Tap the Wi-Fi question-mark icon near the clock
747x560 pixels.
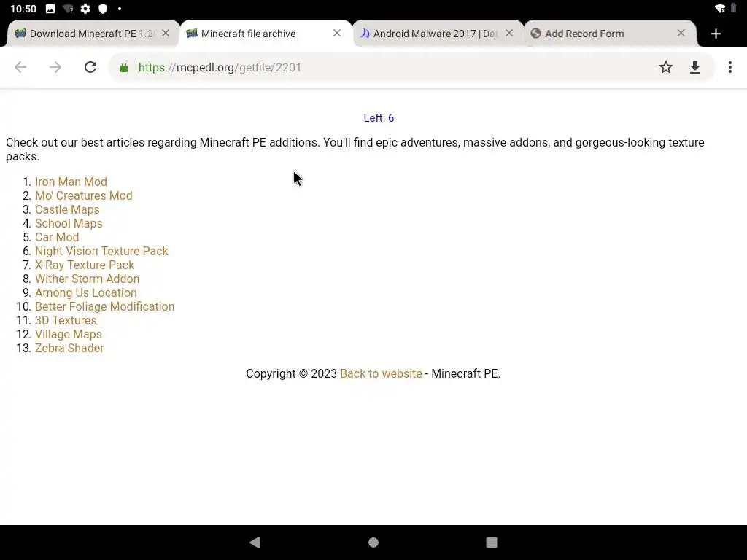[68, 9]
